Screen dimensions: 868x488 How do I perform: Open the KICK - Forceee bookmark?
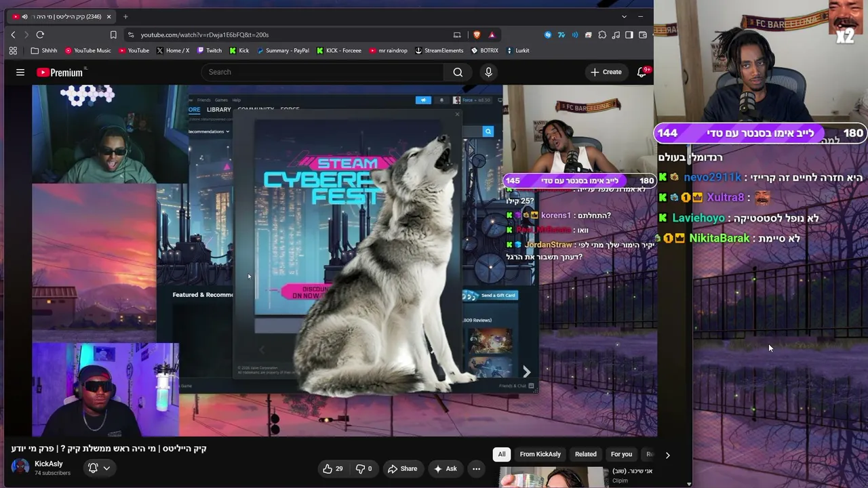339,50
